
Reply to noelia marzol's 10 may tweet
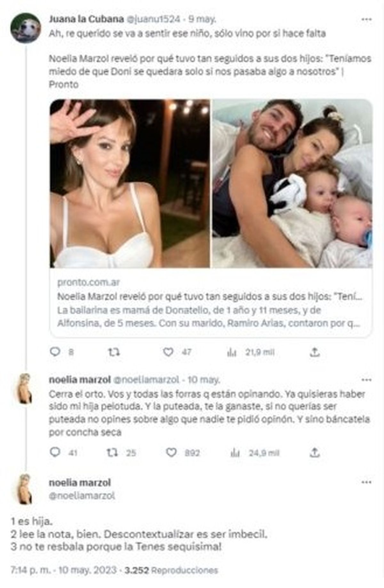point(55,452)
